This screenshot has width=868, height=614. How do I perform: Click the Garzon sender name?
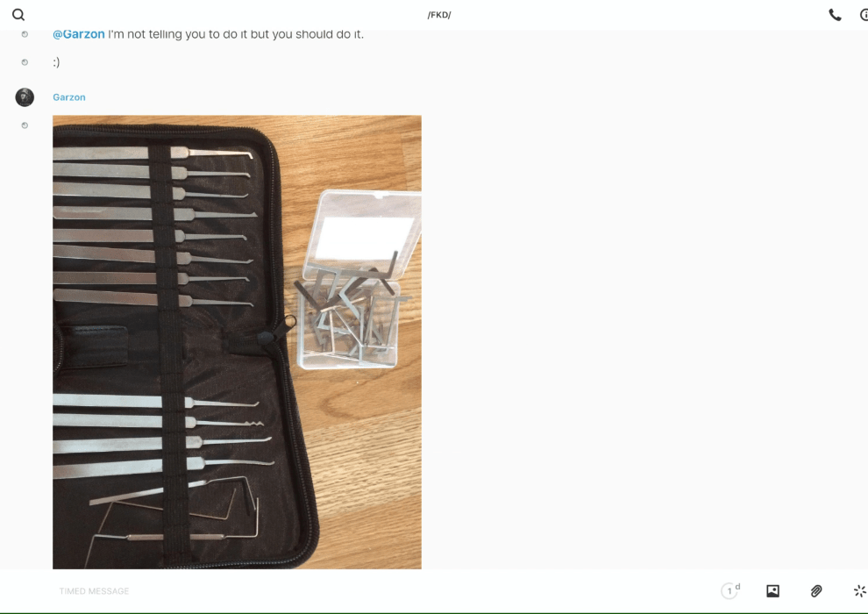[x=69, y=96]
